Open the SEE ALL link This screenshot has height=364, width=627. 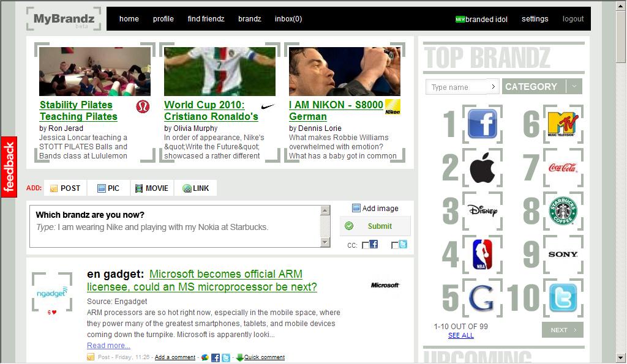pos(460,336)
